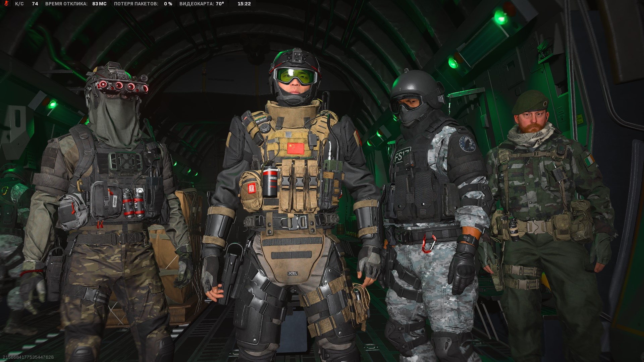Click the ВРЕМЯ ОТКЛИКА latency readout
Screen dimensions: 644x362
pos(76,4)
